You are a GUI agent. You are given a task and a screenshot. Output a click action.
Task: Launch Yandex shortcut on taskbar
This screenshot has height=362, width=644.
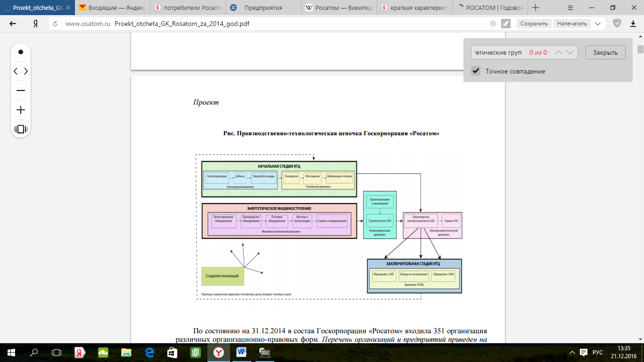point(80,352)
